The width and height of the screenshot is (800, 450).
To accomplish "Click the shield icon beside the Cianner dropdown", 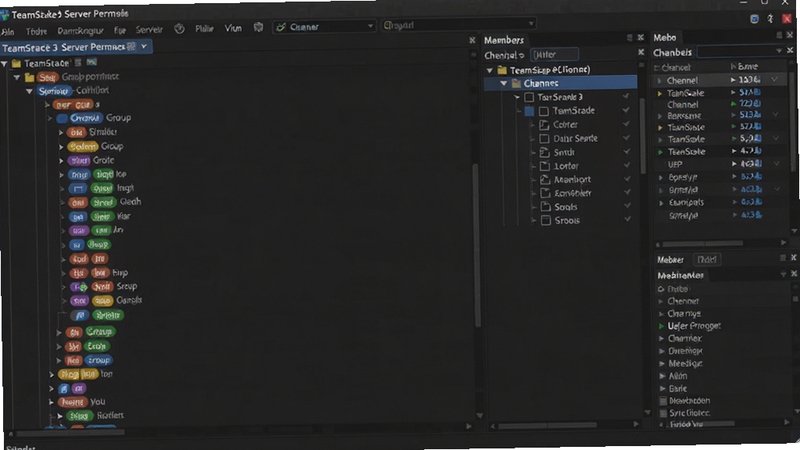I will [258, 28].
